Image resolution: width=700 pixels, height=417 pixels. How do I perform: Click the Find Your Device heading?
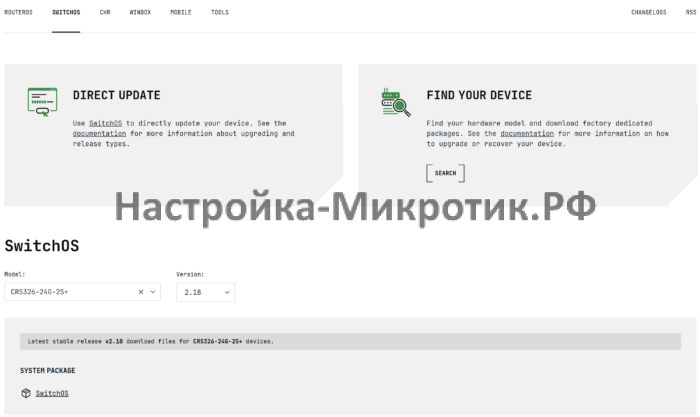(x=479, y=95)
